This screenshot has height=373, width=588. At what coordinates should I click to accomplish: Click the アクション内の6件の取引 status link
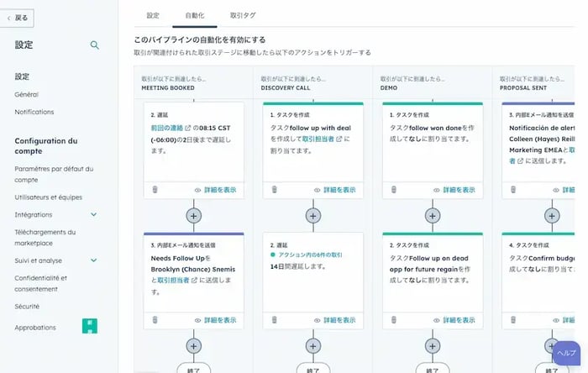[x=310, y=255]
